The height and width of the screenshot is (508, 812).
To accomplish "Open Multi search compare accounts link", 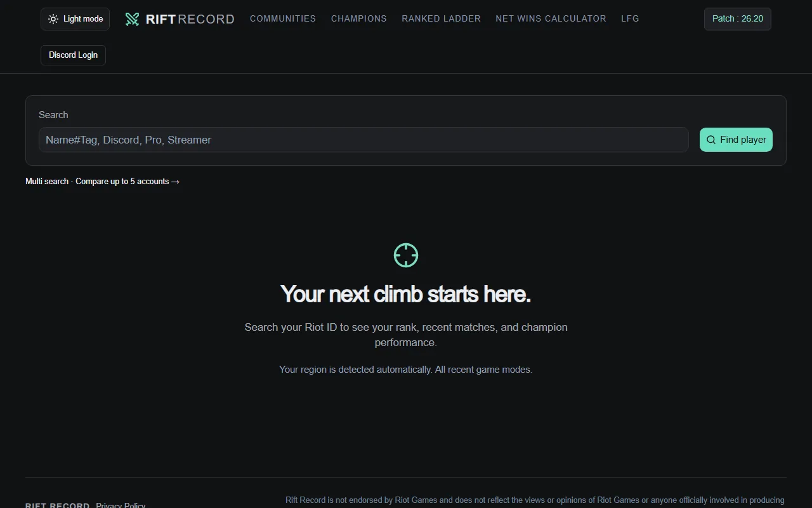I will [102, 182].
